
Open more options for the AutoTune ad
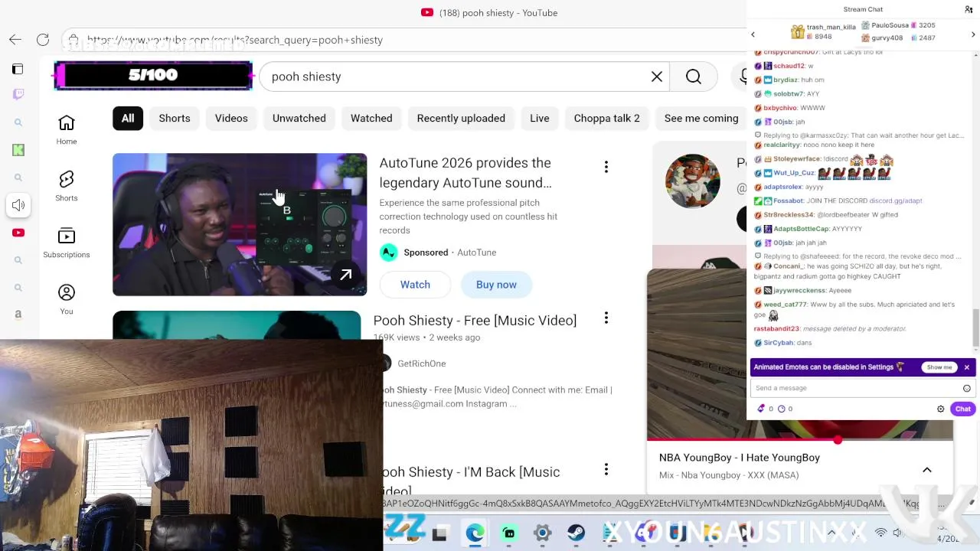pos(606,167)
